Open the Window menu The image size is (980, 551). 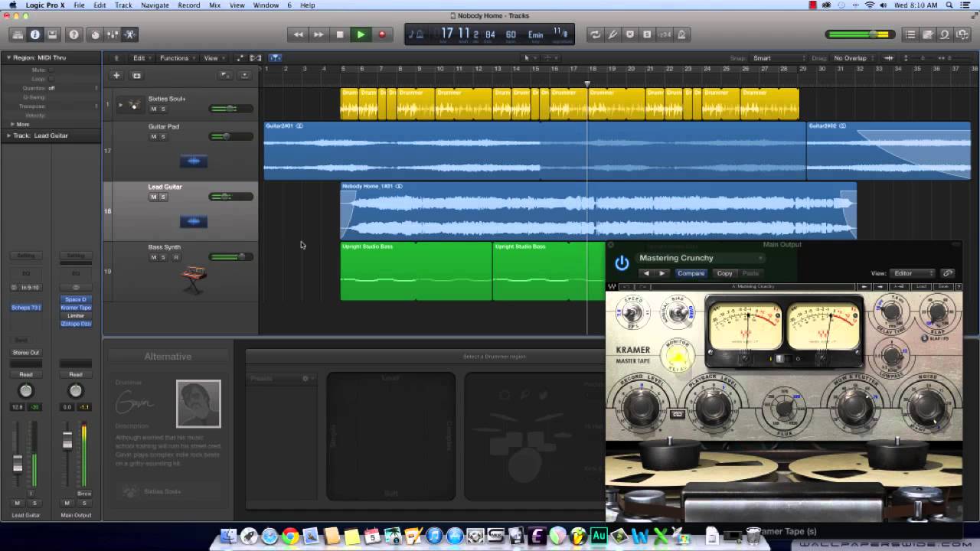pos(266,5)
